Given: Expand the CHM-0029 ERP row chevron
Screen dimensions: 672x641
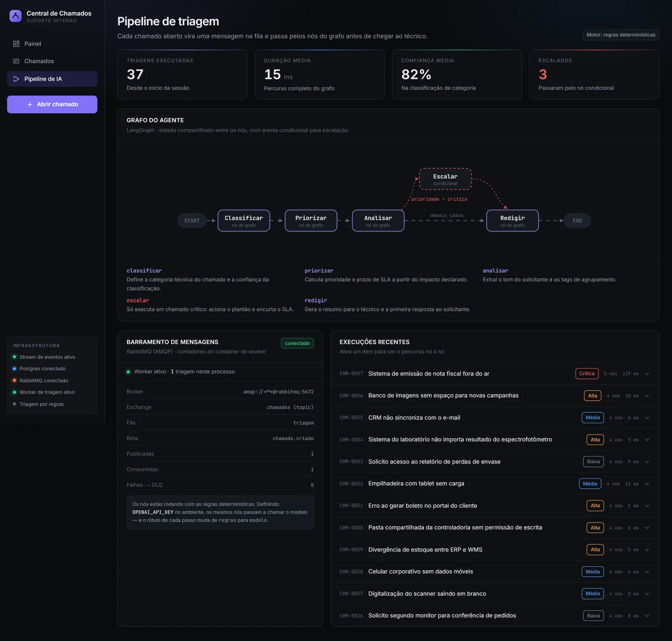Looking at the screenshot, I should [x=647, y=550].
